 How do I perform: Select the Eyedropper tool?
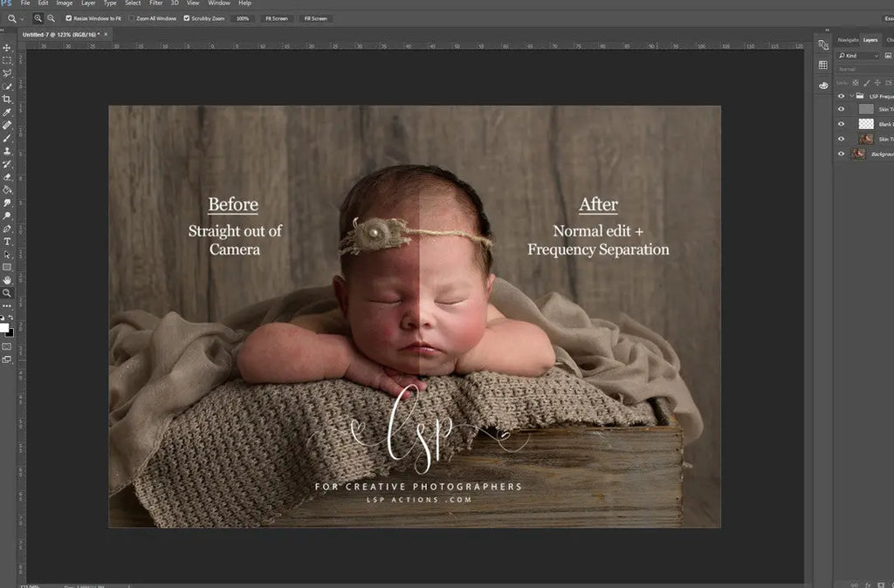(x=7, y=113)
